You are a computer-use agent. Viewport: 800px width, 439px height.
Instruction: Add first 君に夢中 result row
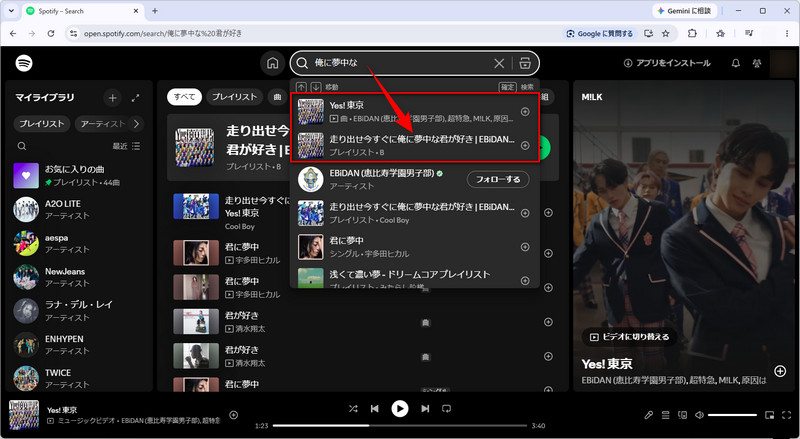(x=548, y=254)
